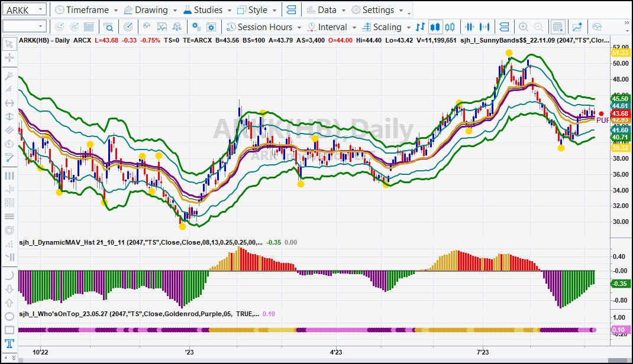The image size is (633, 364).
Task: Open the Timeframe menu
Action: [x=86, y=9]
